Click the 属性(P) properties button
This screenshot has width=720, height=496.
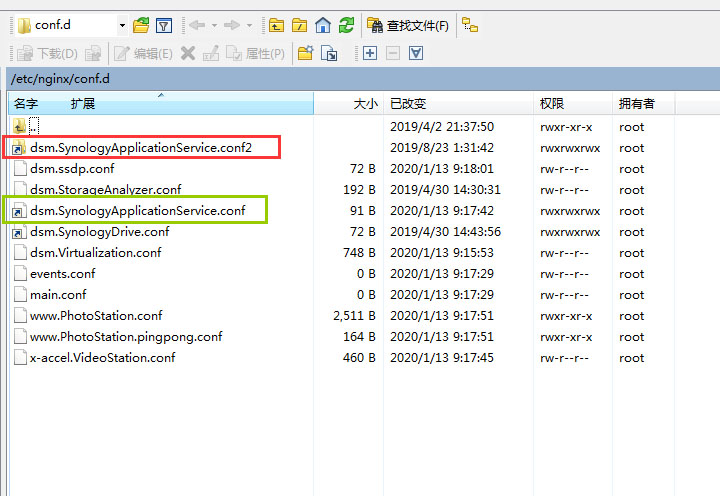(x=255, y=54)
